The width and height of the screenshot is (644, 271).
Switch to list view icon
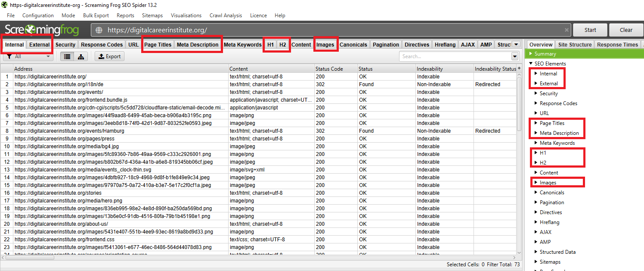tap(68, 56)
